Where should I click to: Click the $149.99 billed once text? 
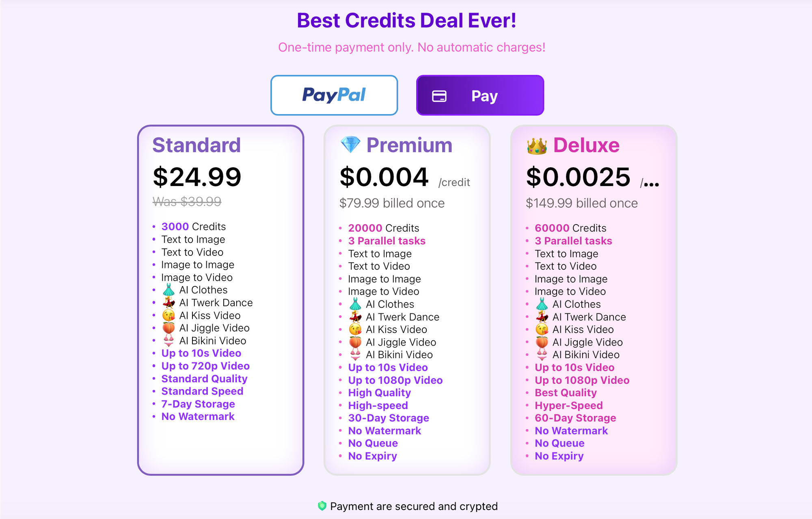[x=581, y=203]
